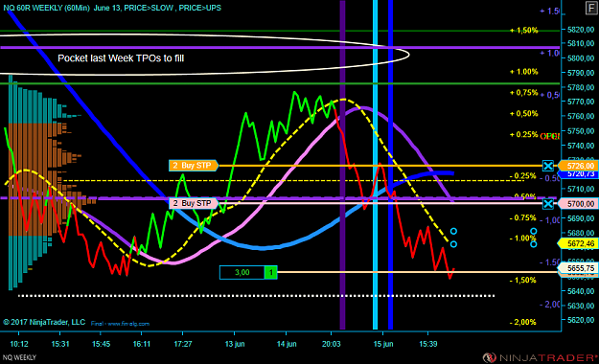Switch to the NQ WEEKLY chart tab

pos(19,357)
